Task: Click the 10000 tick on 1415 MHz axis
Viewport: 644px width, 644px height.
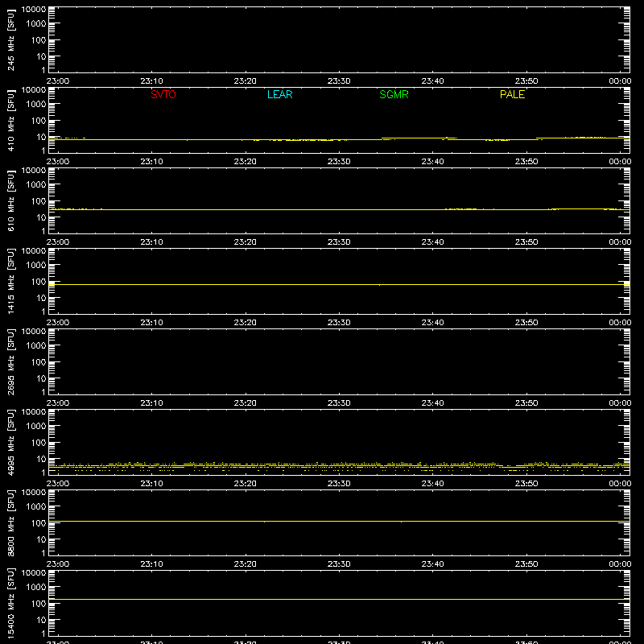Action: (x=34, y=251)
